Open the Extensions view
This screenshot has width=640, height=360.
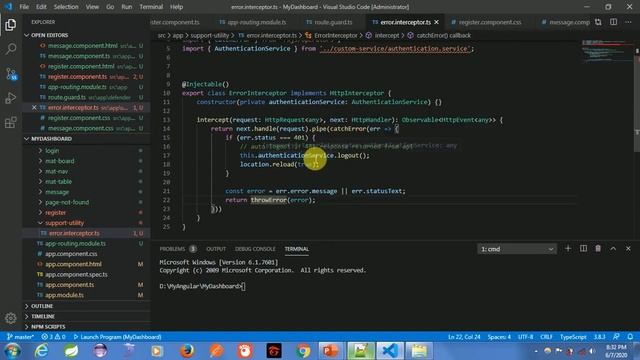(11, 122)
